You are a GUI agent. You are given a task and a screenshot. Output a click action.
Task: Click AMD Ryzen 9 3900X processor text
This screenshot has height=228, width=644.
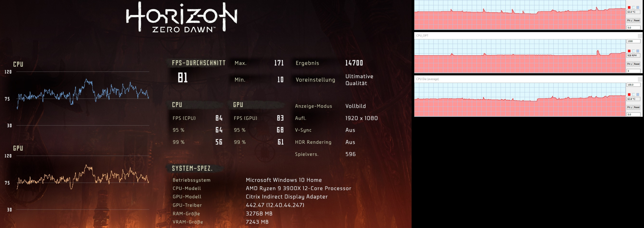[299, 189]
